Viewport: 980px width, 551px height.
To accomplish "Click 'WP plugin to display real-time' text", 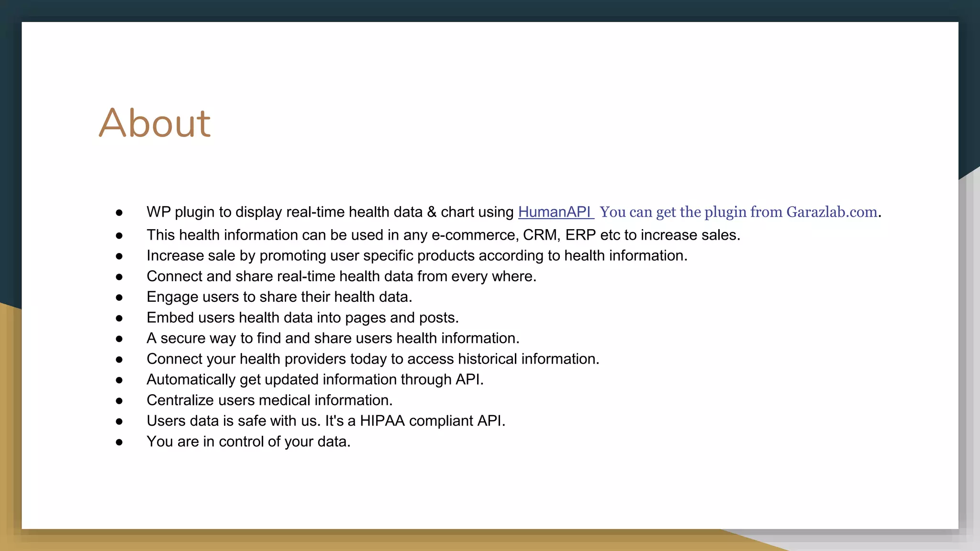I will (330, 212).
